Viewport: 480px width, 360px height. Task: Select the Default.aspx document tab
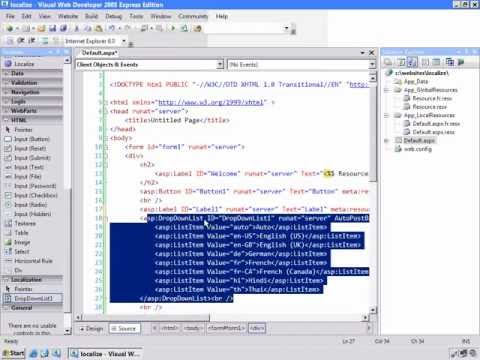pyautogui.click(x=99, y=53)
